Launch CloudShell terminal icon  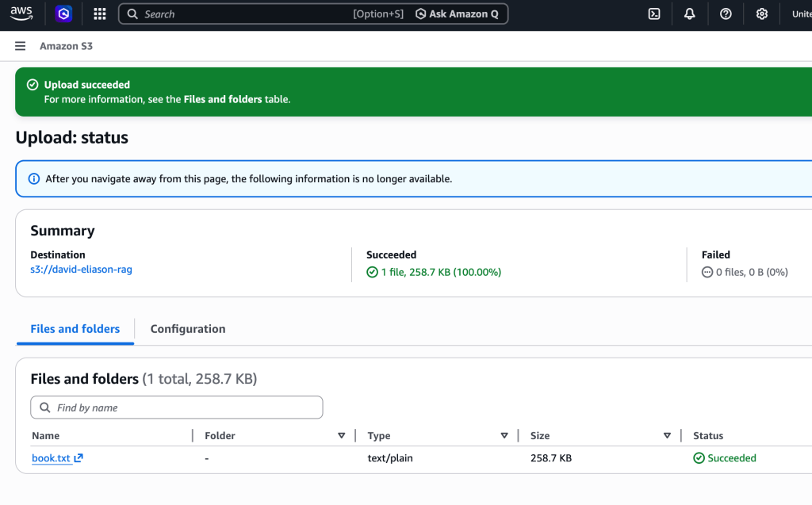coord(654,13)
